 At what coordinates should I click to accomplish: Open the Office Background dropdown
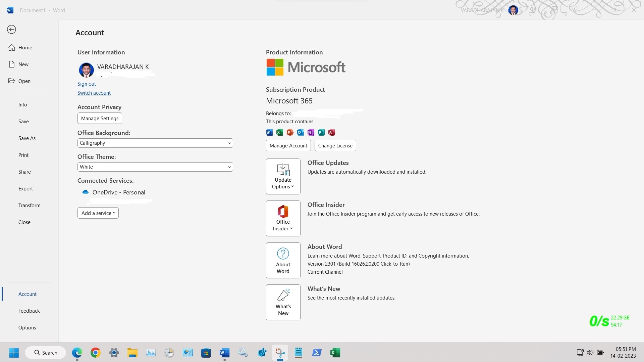pyautogui.click(x=155, y=143)
